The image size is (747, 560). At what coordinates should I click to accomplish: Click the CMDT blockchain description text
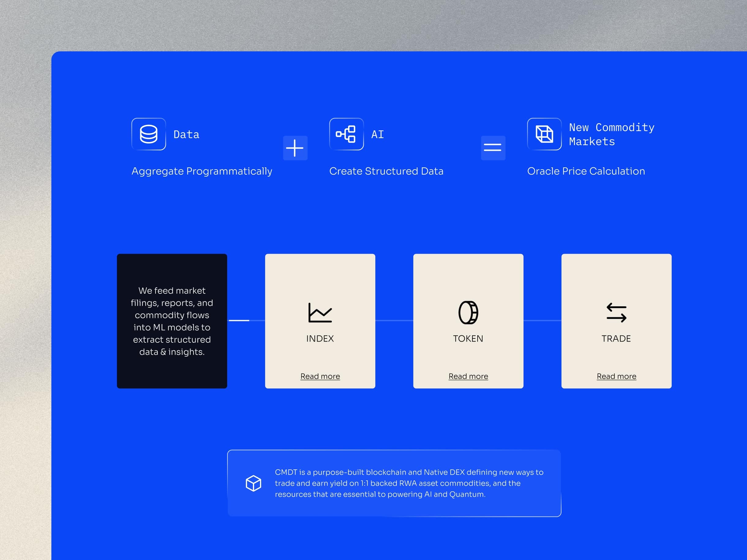click(409, 483)
